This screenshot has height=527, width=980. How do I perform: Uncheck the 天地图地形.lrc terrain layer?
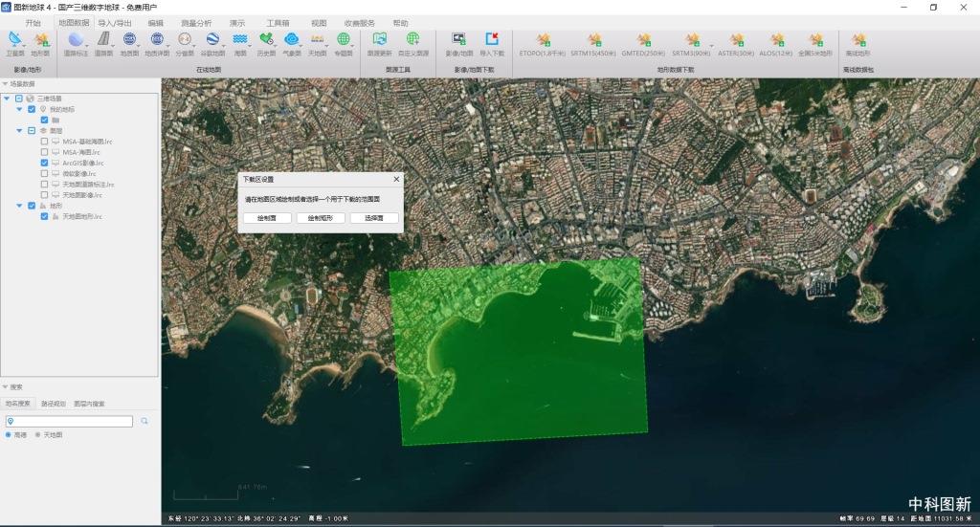tap(44, 217)
